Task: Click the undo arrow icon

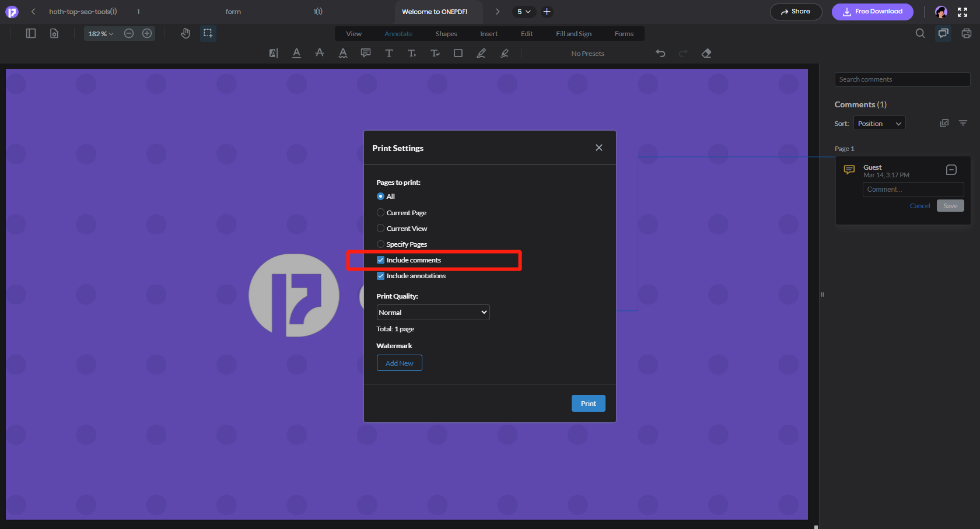Action: 660,53
